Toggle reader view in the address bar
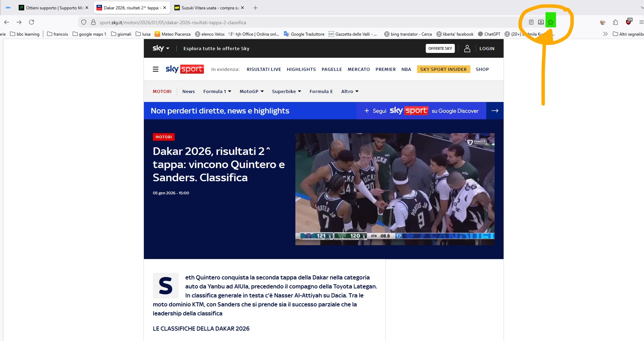Screen dimensions: 644x341 point(531,22)
